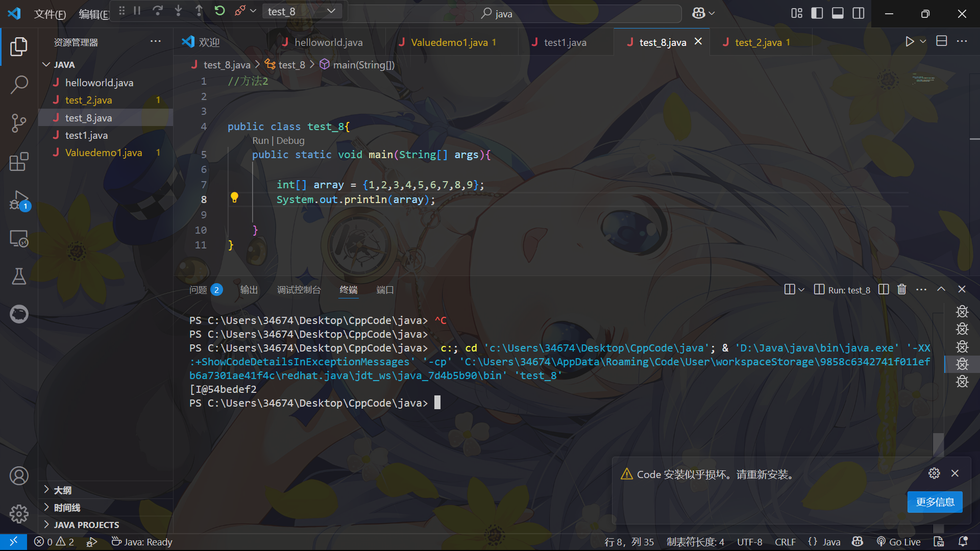Screen dimensions: 980x551
Task: Click the terminal vertical scrollbar
Action: pyautogui.click(x=938, y=444)
